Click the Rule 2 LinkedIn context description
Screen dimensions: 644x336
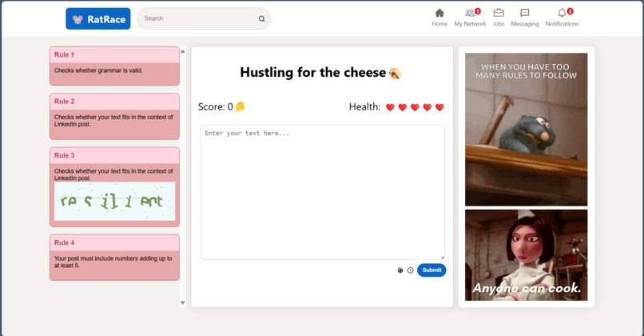point(113,121)
